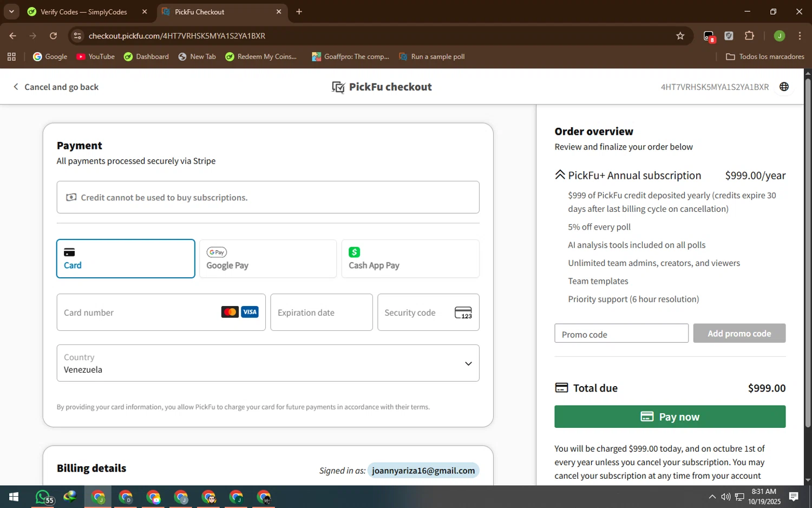Click the signed-in email joannyariza16@gmail.com
The width and height of the screenshot is (812, 508).
[423, 471]
